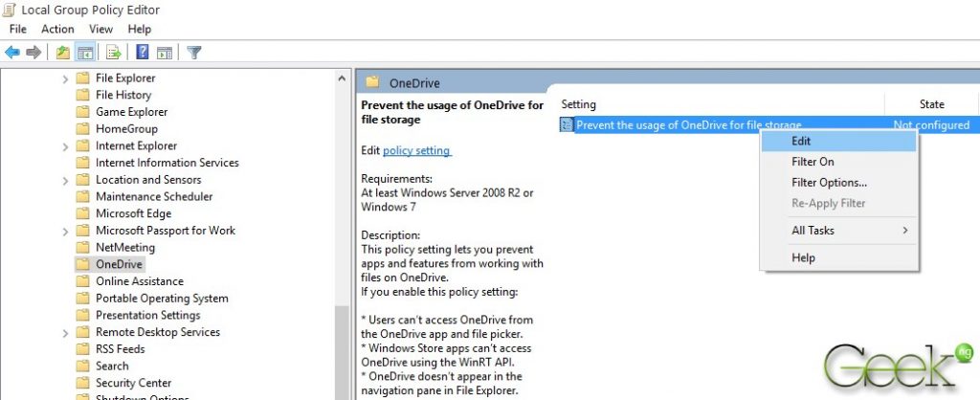Select the Portable Operating System tree item

point(162,299)
